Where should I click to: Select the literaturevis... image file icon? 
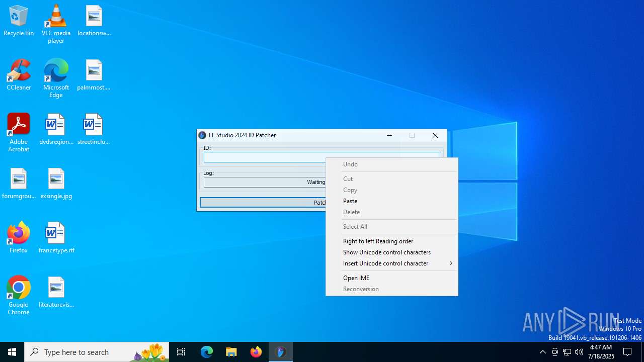(56, 293)
